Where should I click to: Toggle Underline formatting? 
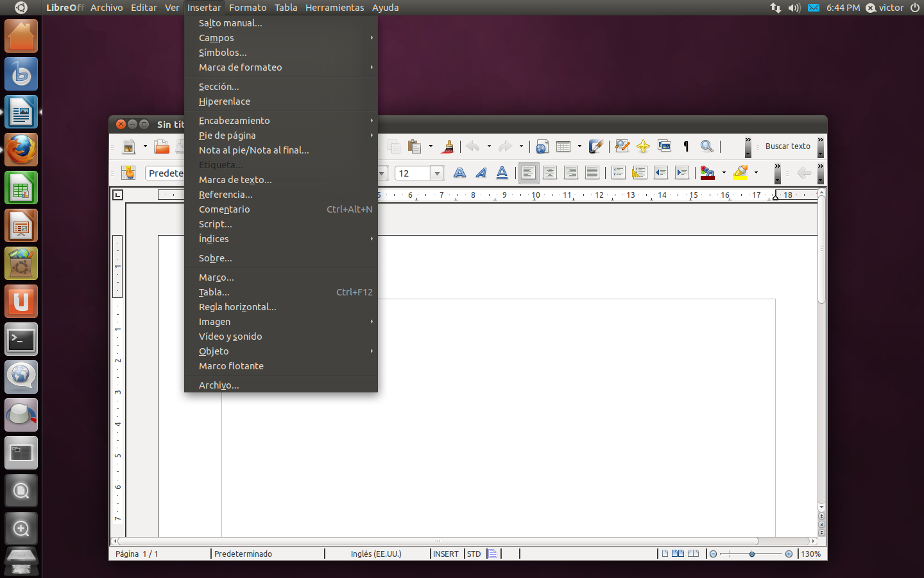tap(502, 173)
